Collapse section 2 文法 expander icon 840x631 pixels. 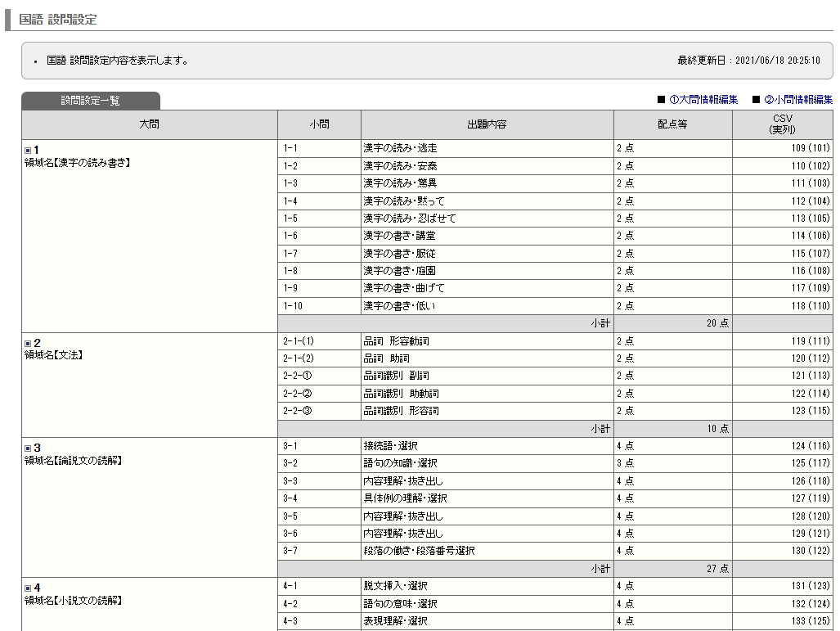coord(28,344)
